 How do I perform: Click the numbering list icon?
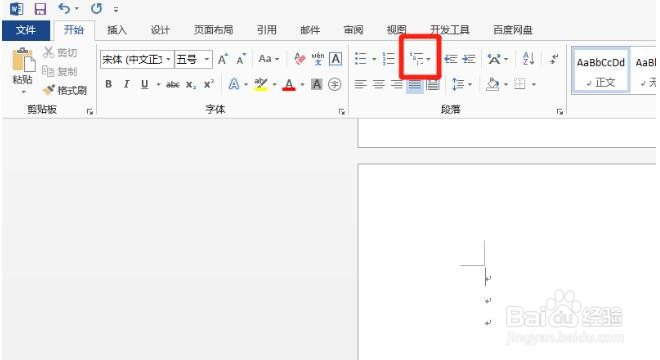(x=389, y=59)
